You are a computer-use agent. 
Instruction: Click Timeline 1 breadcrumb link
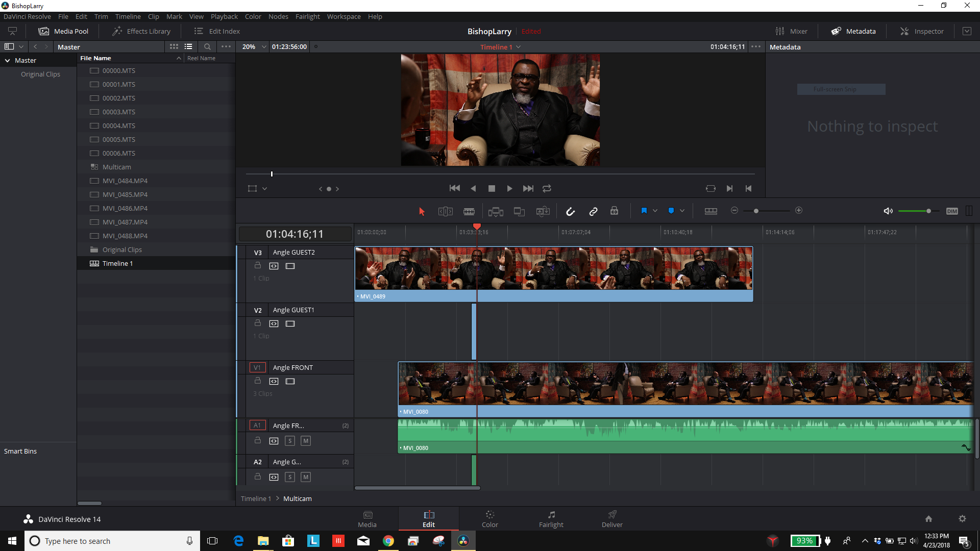tap(256, 498)
